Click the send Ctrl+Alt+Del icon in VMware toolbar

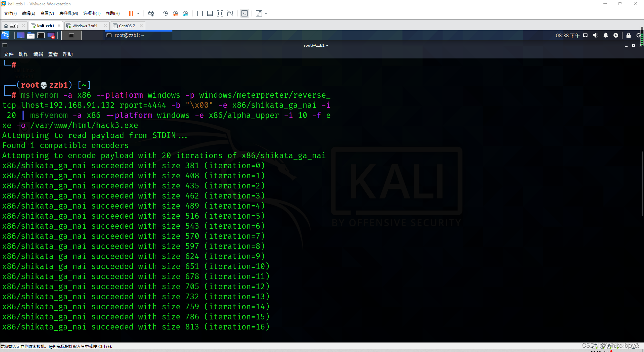pyautogui.click(x=151, y=13)
